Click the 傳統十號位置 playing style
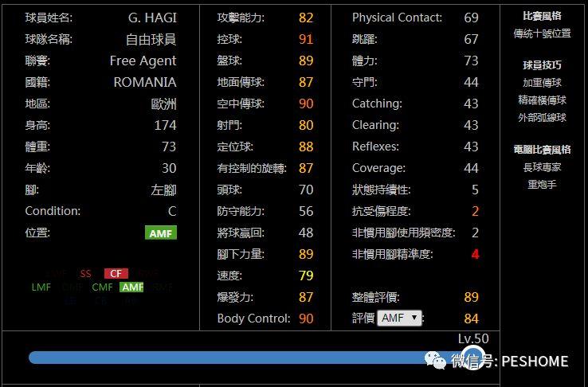The width and height of the screenshot is (588, 387). tap(543, 33)
